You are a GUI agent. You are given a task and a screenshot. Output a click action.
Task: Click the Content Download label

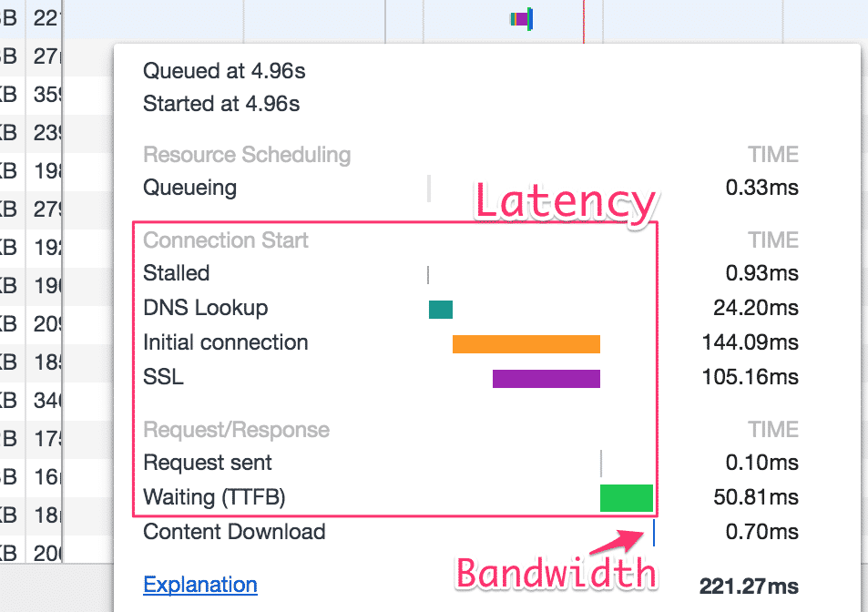click(x=234, y=532)
